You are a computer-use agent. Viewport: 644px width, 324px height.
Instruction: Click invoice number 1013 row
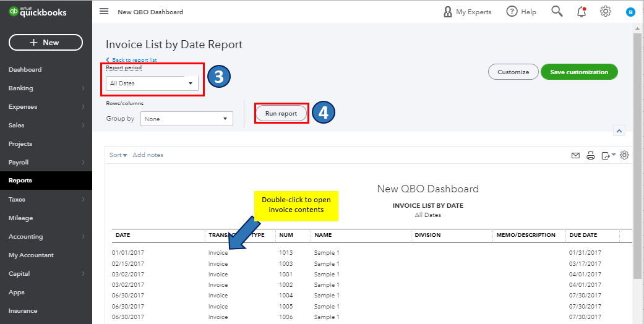click(285, 253)
